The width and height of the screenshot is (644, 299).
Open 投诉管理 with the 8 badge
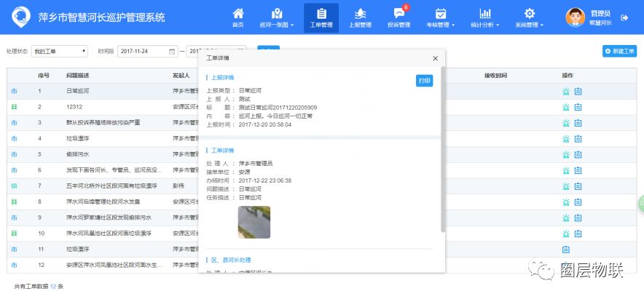(398, 17)
